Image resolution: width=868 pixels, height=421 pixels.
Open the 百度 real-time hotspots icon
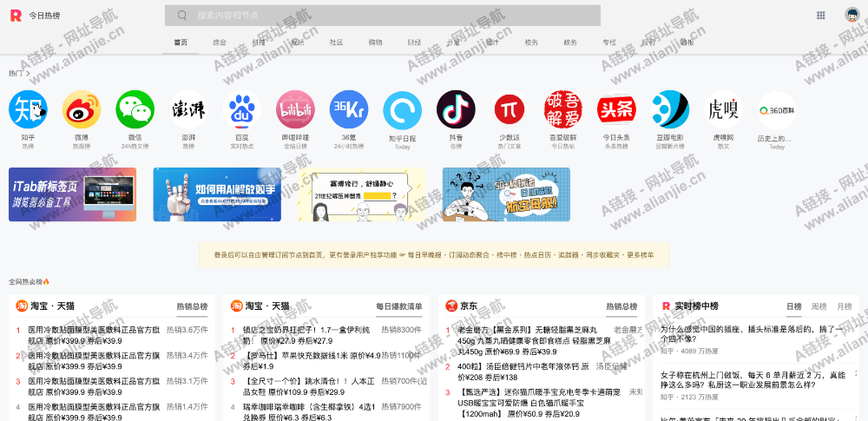click(x=242, y=109)
